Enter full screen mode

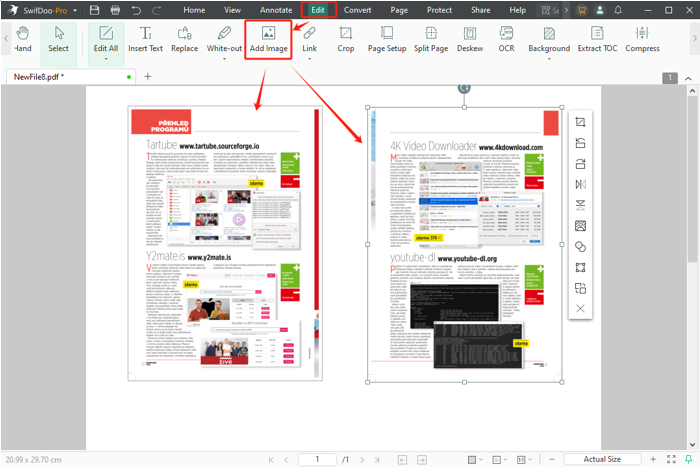[x=671, y=459]
